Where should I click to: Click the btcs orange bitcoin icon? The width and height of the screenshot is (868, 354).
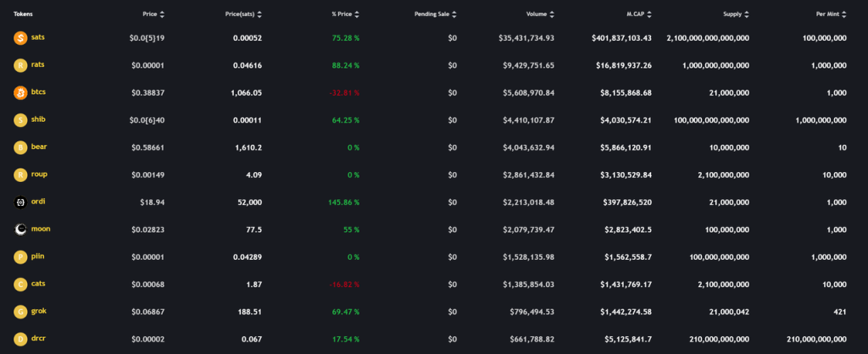point(20,93)
